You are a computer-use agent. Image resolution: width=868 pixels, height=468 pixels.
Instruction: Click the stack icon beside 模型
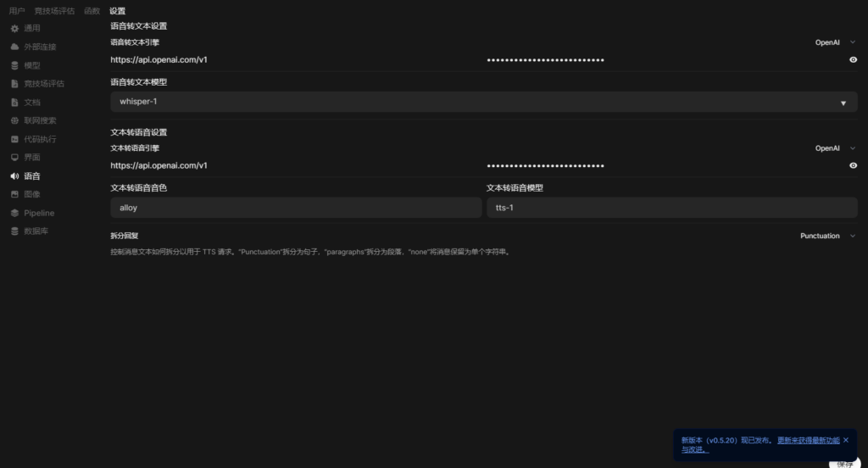click(14, 66)
